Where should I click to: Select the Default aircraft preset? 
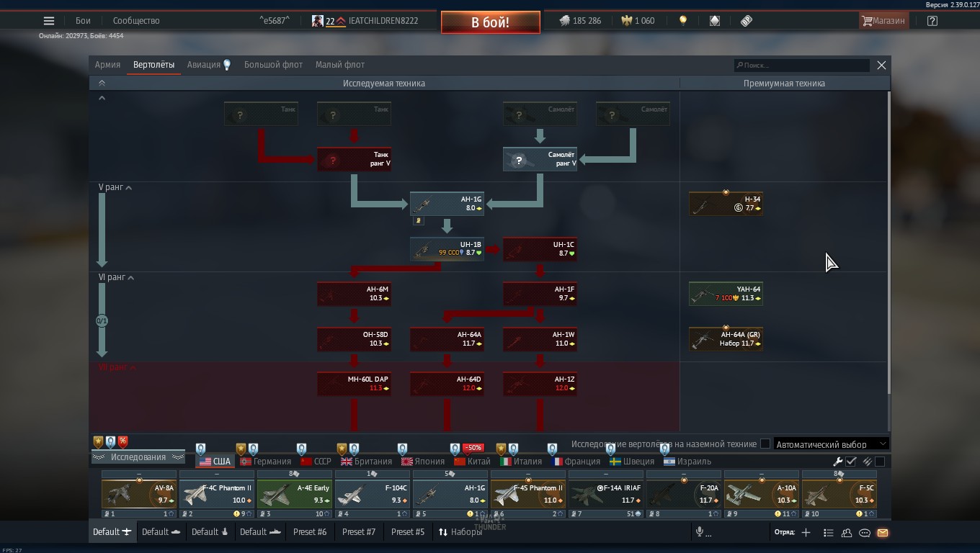112,532
